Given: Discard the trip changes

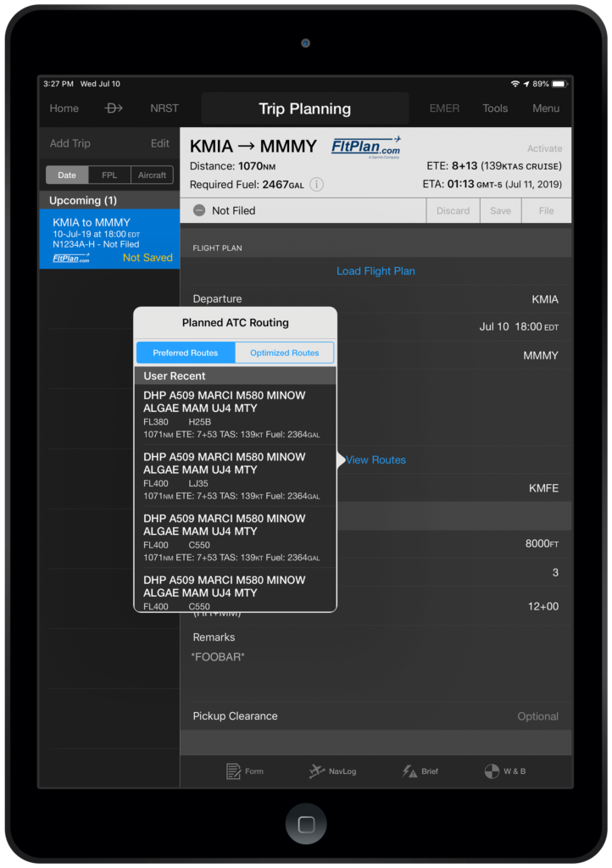Looking at the screenshot, I should click(x=453, y=211).
